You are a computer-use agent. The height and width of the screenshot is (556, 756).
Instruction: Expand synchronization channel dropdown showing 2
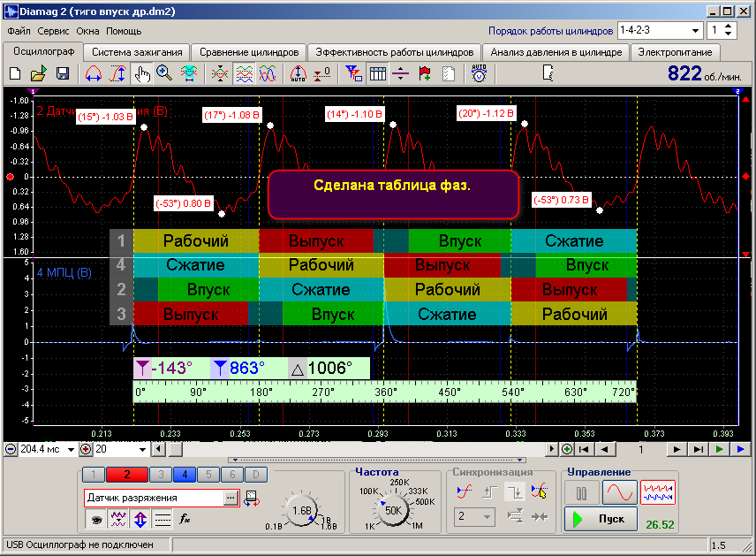pos(487,517)
